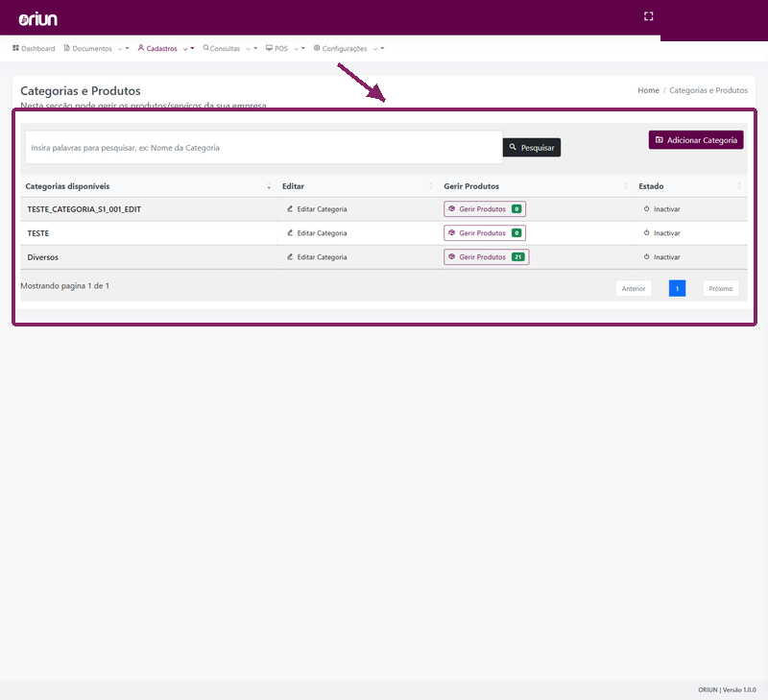Edit the TESTE_CATEGORIA_S1_001_EDIT category

tap(317, 209)
